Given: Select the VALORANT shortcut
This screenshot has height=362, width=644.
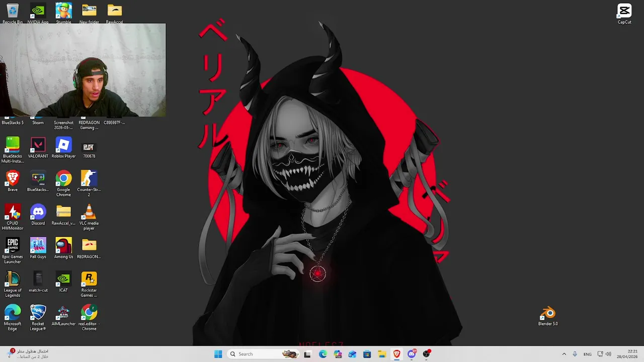Looking at the screenshot, I should [38, 148].
